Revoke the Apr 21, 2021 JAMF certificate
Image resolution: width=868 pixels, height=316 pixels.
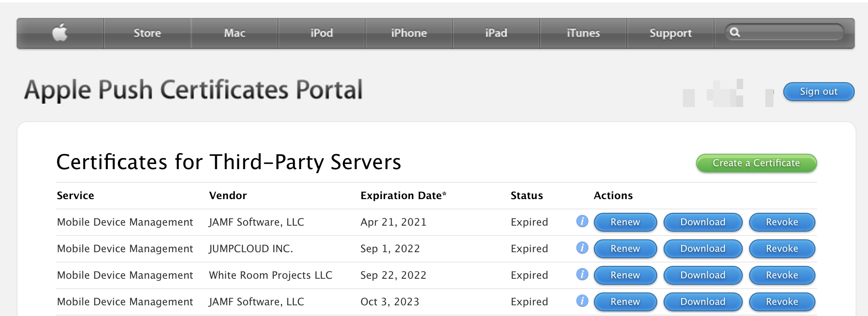pyautogui.click(x=782, y=222)
